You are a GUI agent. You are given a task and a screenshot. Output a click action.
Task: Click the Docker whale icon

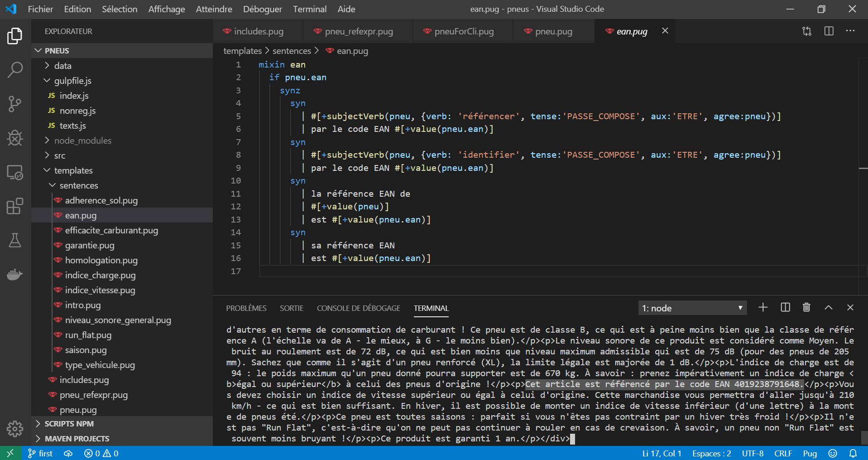[x=15, y=274]
